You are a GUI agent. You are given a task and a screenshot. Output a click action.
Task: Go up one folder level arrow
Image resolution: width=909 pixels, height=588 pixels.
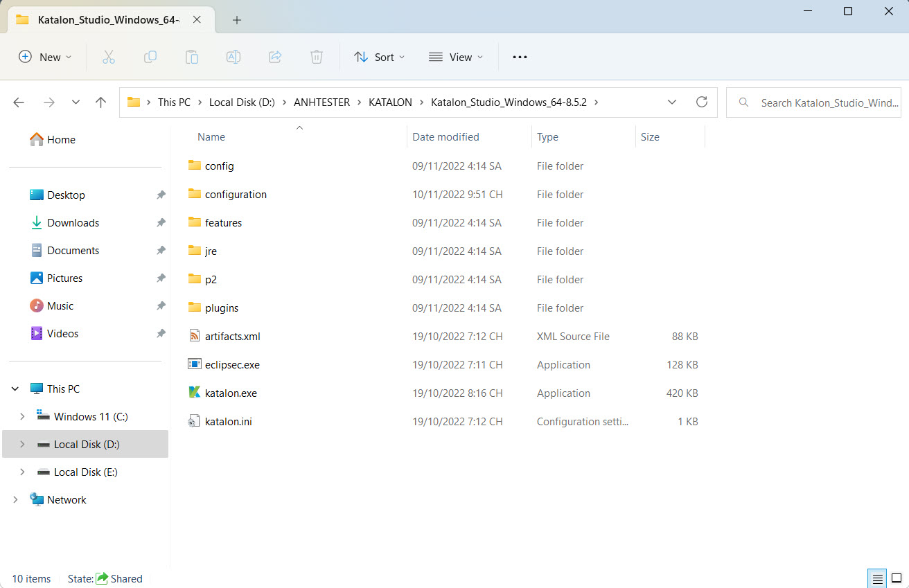click(100, 103)
